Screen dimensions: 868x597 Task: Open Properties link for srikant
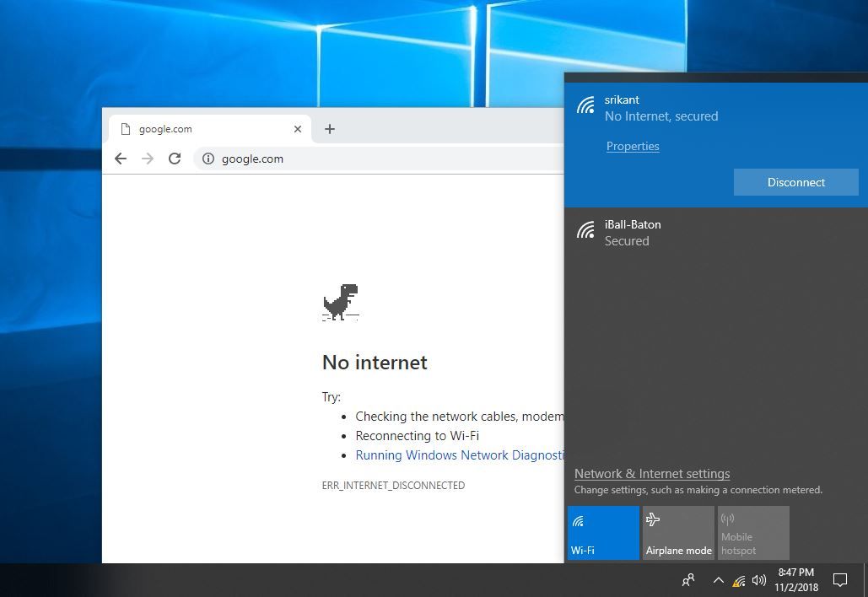(x=633, y=146)
